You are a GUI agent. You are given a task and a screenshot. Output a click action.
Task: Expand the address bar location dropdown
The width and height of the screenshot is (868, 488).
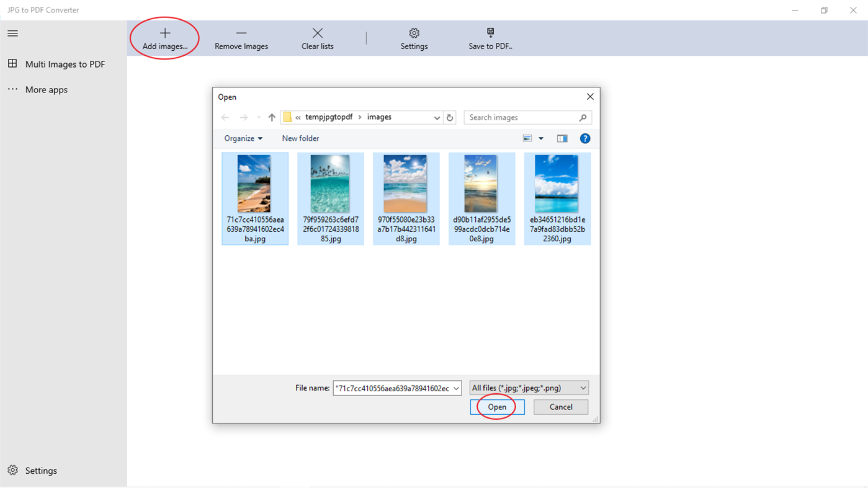[x=436, y=117]
